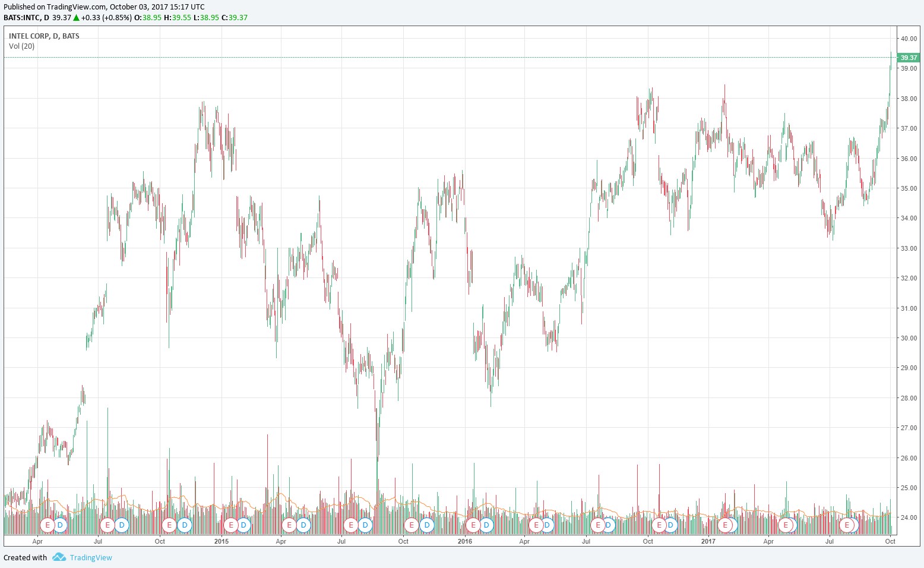Click the green 39.37 current price tag
The width and height of the screenshot is (924, 568).
click(909, 58)
